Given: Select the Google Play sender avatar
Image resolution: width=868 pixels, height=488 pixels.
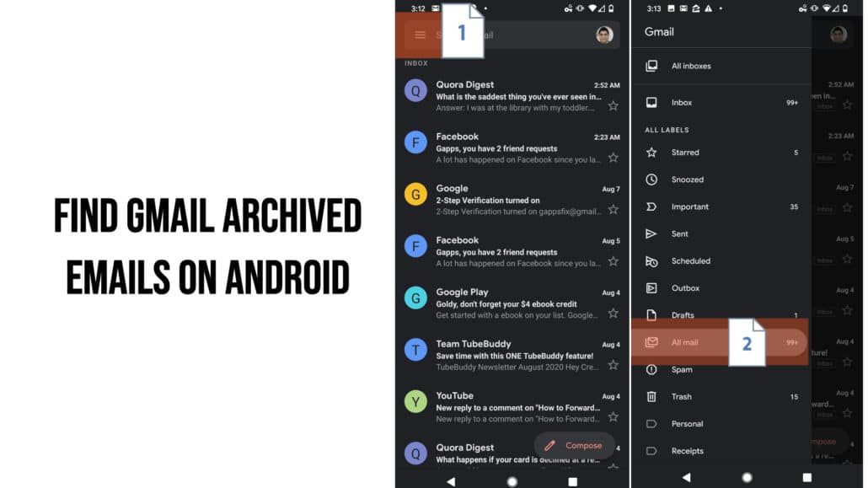Looking at the screenshot, I should coord(415,298).
